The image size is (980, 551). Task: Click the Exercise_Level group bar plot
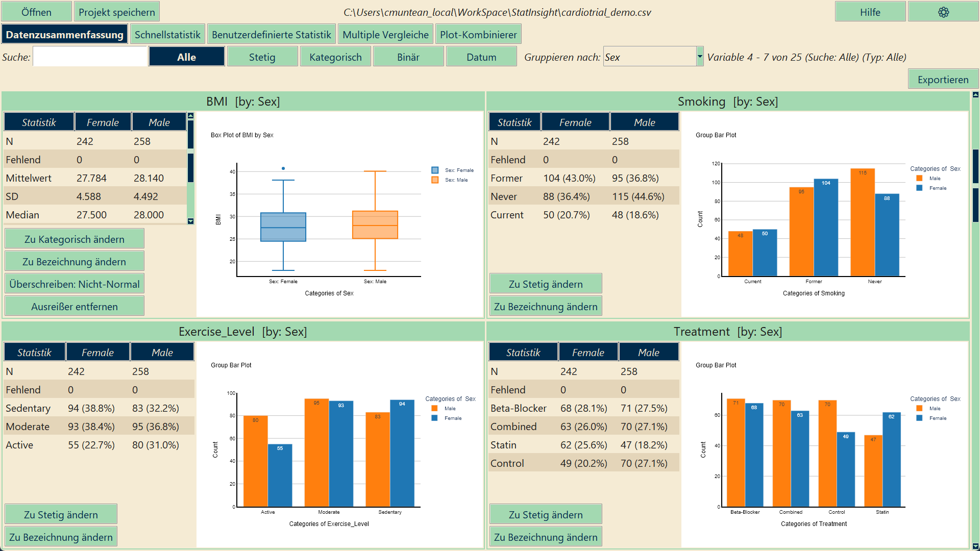(x=339, y=444)
